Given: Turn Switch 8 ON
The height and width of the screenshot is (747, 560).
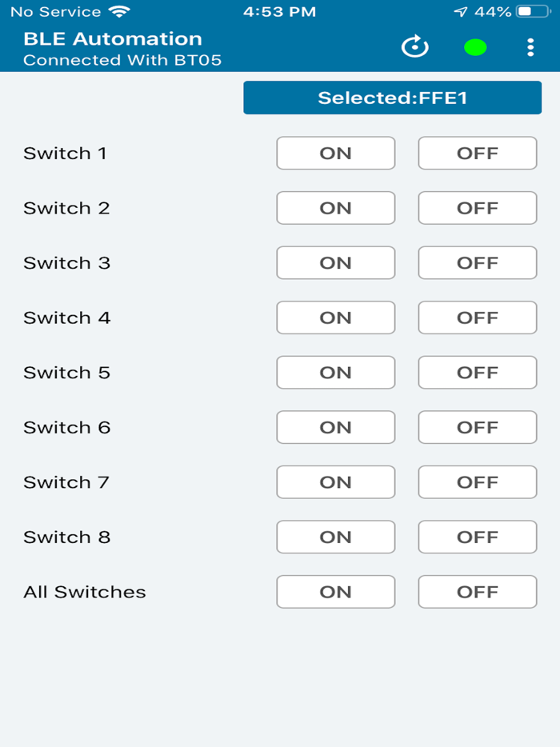Looking at the screenshot, I should [x=335, y=537].
